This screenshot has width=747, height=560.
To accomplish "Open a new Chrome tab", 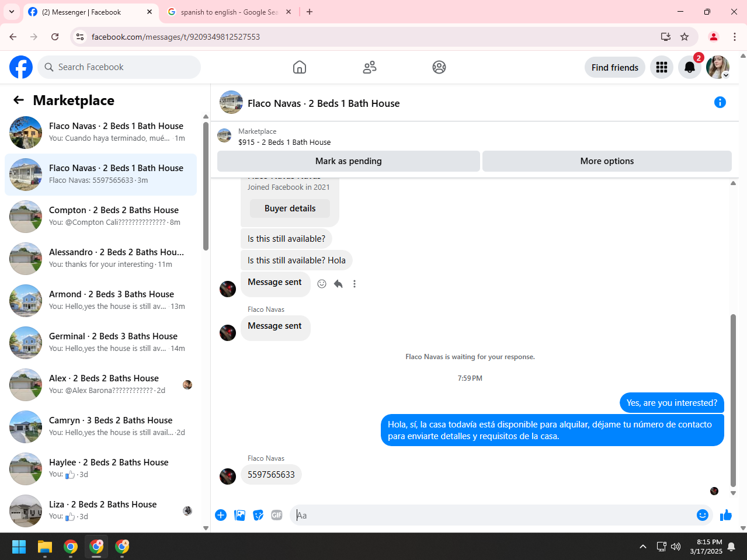I will pyautogui.click(x=310, y=12).
